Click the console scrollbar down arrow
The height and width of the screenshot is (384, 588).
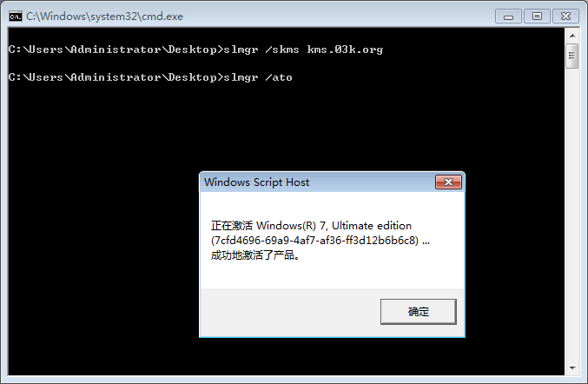click(572, 367)
